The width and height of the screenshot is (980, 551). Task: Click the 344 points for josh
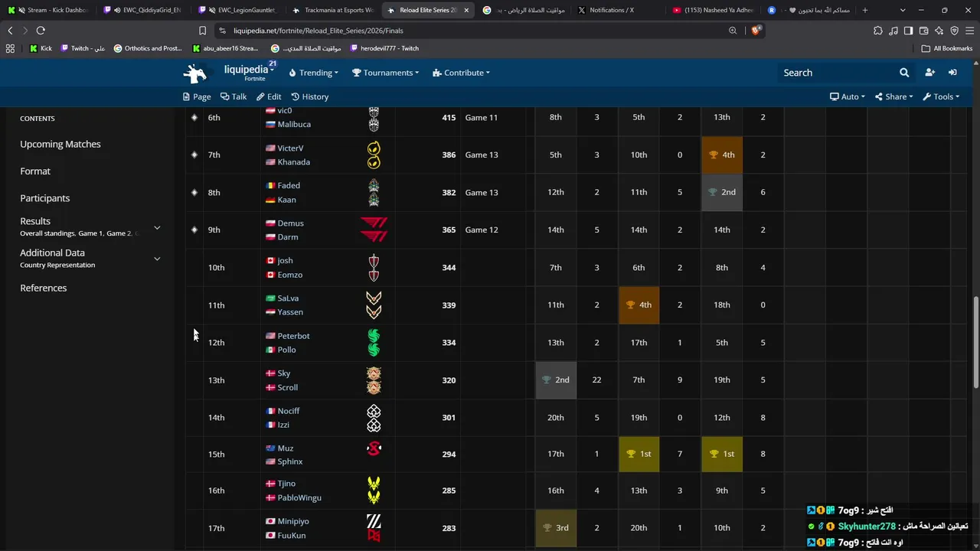pos(449,268)
